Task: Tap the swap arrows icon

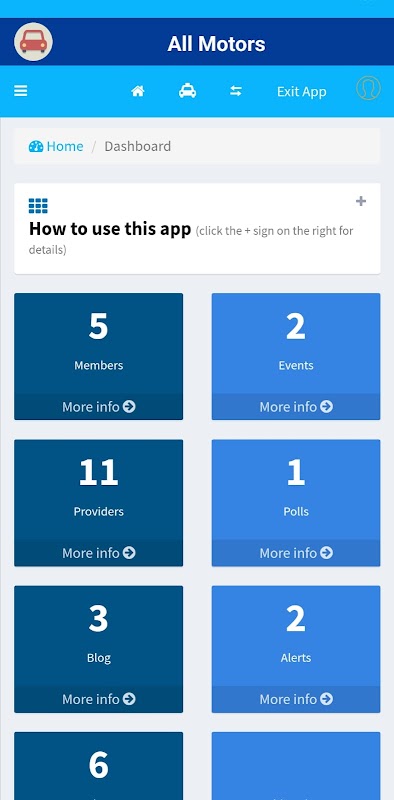Action: 235,91
